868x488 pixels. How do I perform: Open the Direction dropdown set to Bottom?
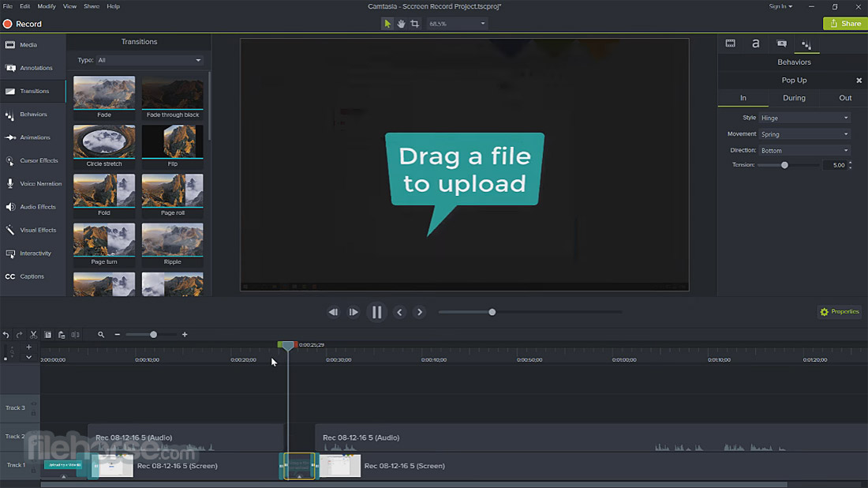coord(804,150)
